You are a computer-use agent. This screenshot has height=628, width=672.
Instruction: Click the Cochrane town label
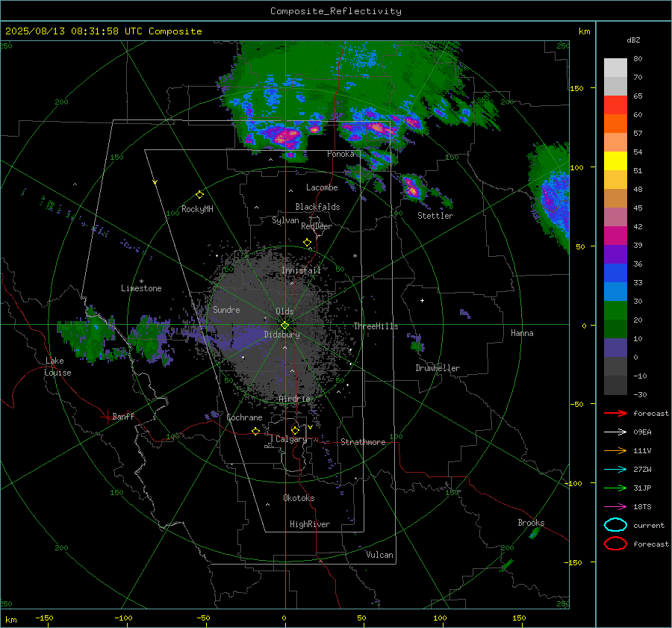[244, 417]
